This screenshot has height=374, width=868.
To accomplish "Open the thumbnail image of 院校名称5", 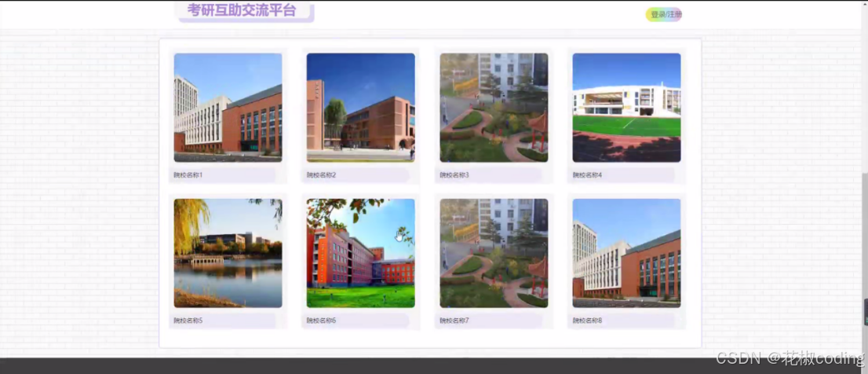I will tap(228, 253).
